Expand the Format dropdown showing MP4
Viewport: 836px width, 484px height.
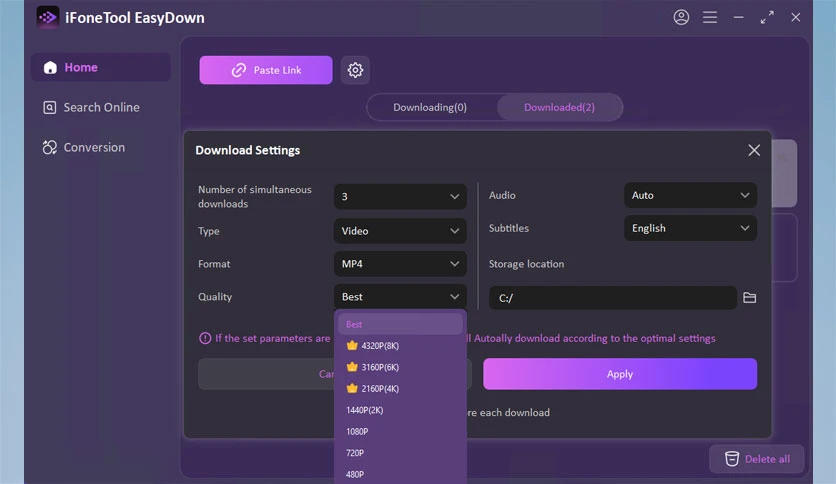(x=400, y=264)
